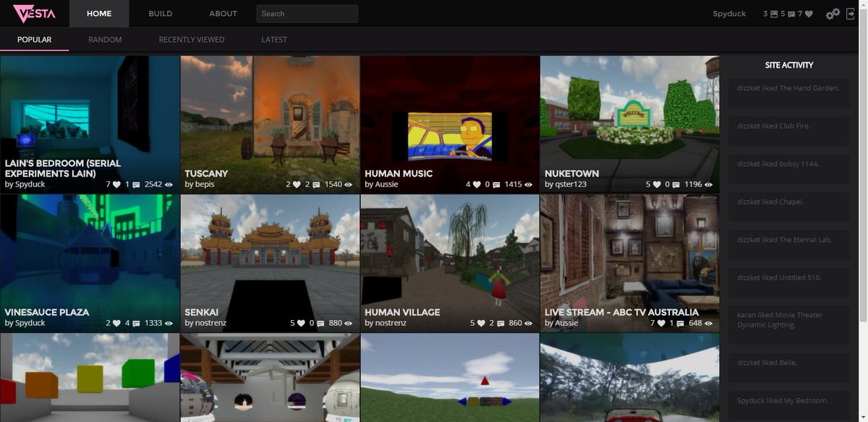Click the Vesta logo

(34, 14)
